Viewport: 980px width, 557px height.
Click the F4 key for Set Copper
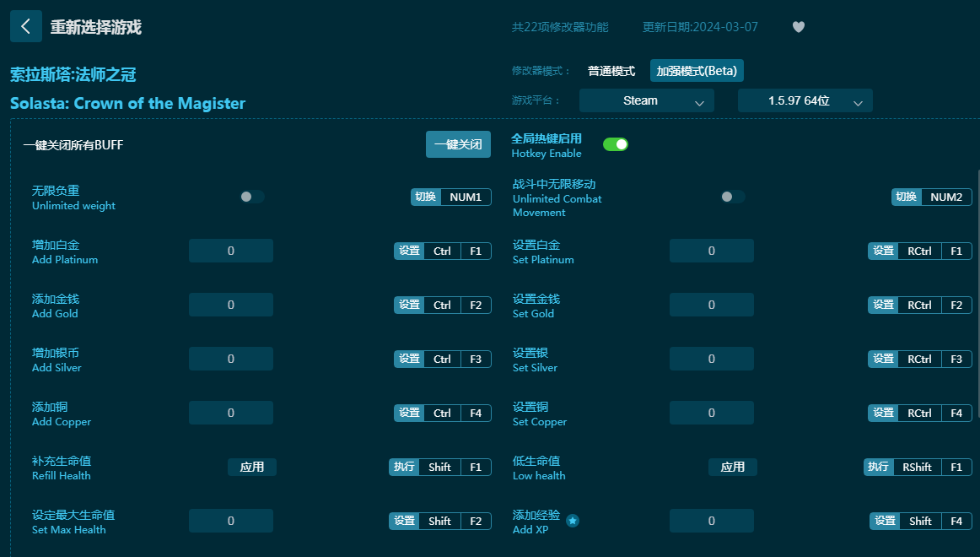(956, 414)
